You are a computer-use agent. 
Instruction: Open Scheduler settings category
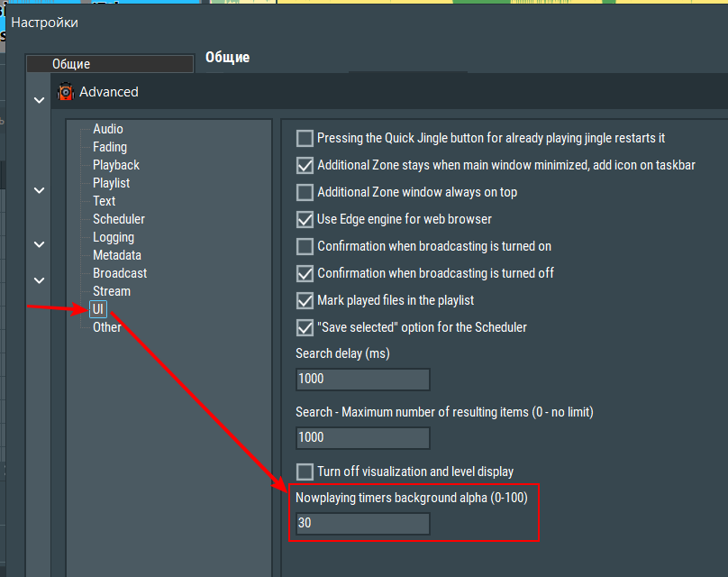coord(119,219)
